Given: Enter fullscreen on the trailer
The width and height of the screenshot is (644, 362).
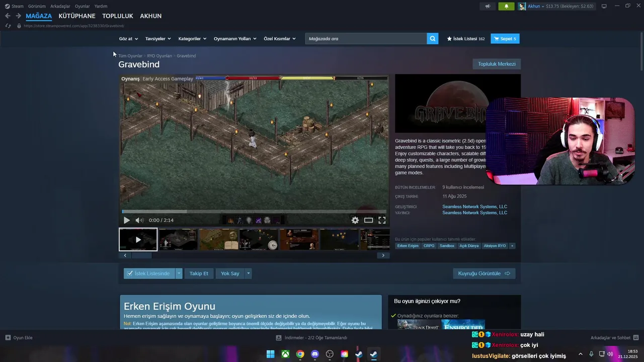Looking at the screenshot, I should [382, 220].
